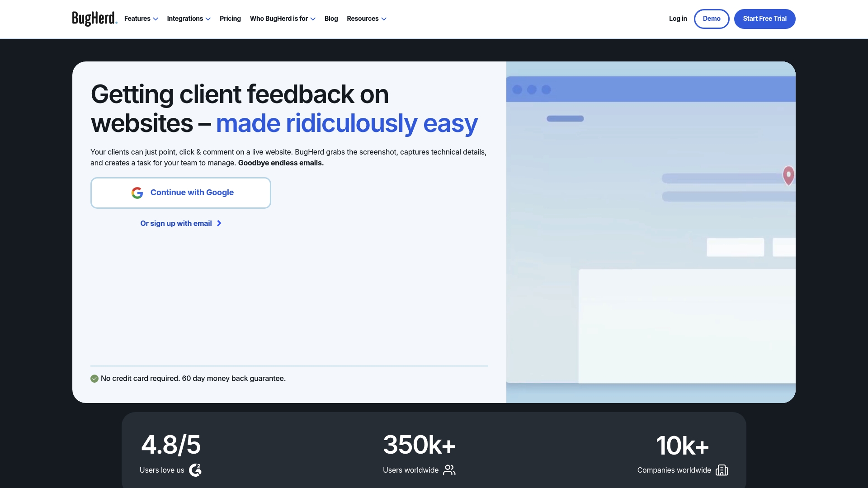Click the users worldwide people icon

click(449, 470)
